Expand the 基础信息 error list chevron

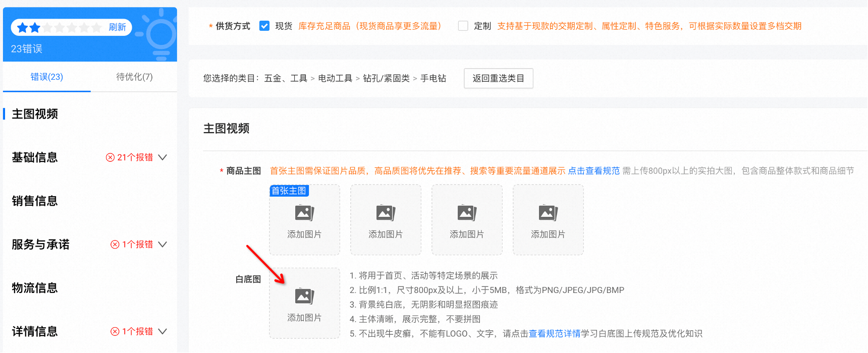[x=162, y=157]
